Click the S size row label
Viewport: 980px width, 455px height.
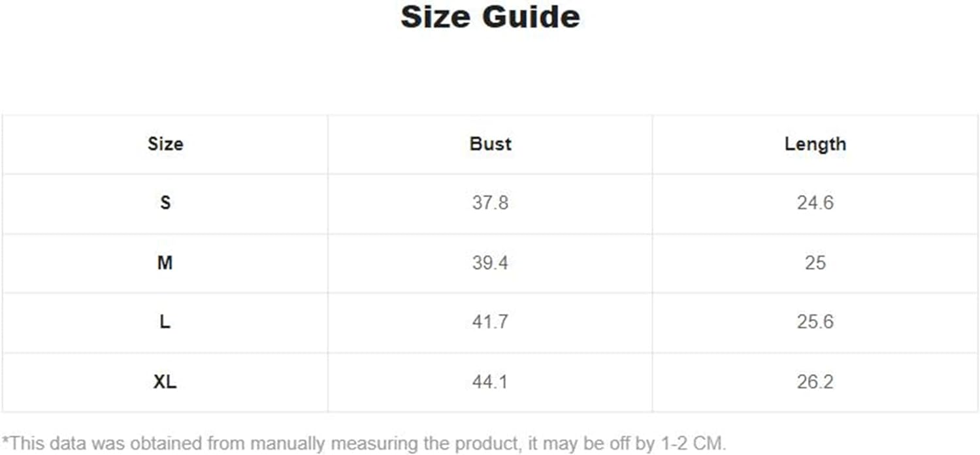165,203
